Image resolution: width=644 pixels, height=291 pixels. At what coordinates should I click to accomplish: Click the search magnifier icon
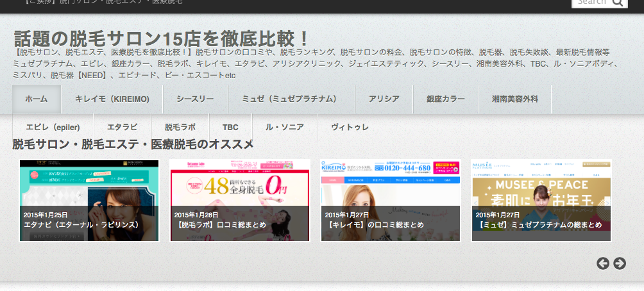click(x=617, y=3)
